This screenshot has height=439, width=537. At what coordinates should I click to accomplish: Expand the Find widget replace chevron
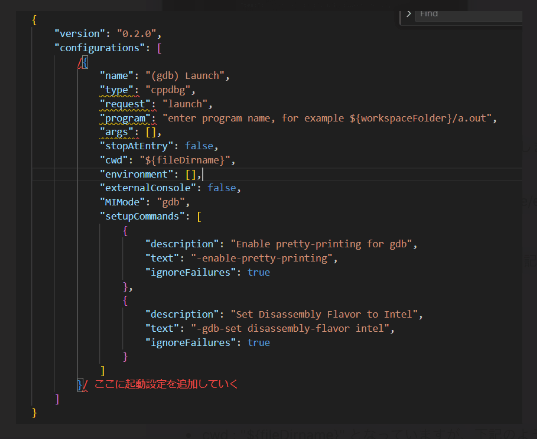(409, 14)
